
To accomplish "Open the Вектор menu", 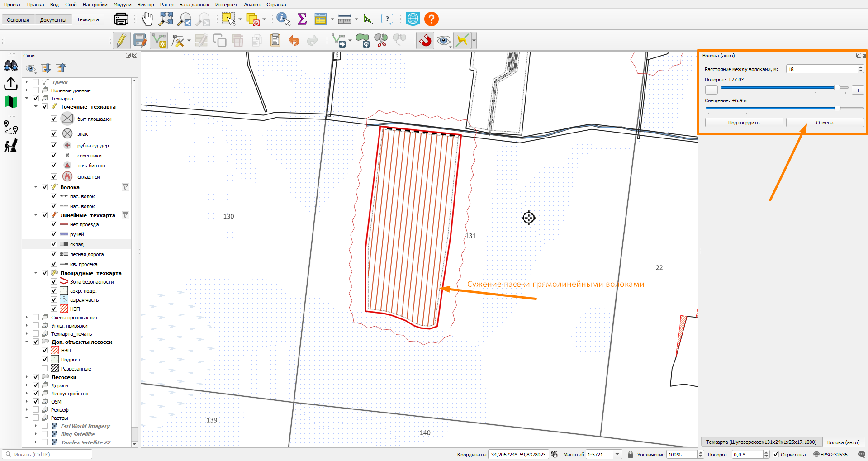I will click(x=146, y=5).
